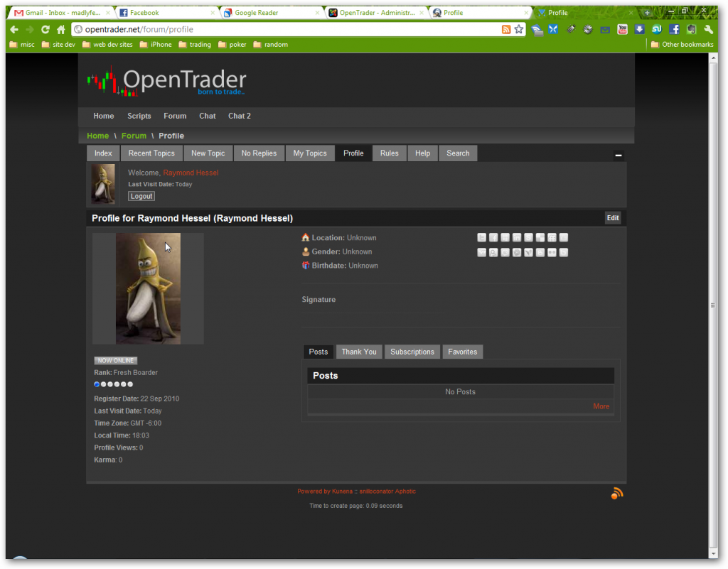Switch to the Thank You tab
This screenshot has height=569, width=728.
point(359,352)
